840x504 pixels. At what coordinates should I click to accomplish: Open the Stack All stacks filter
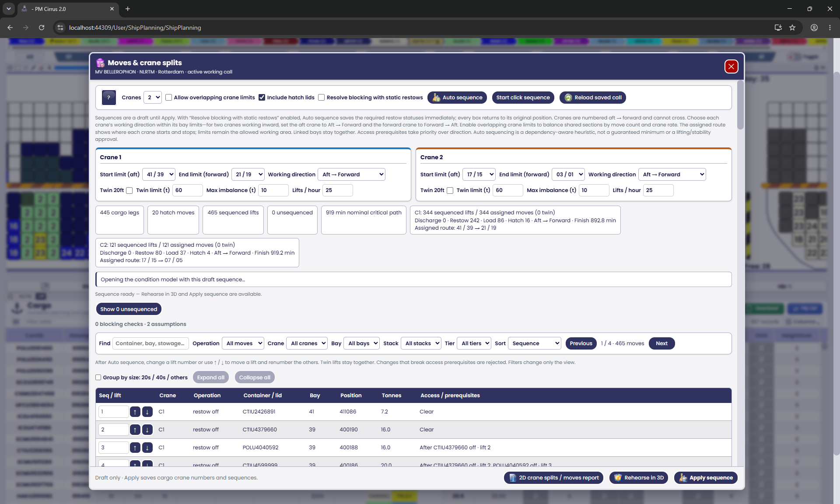point(420,343)
